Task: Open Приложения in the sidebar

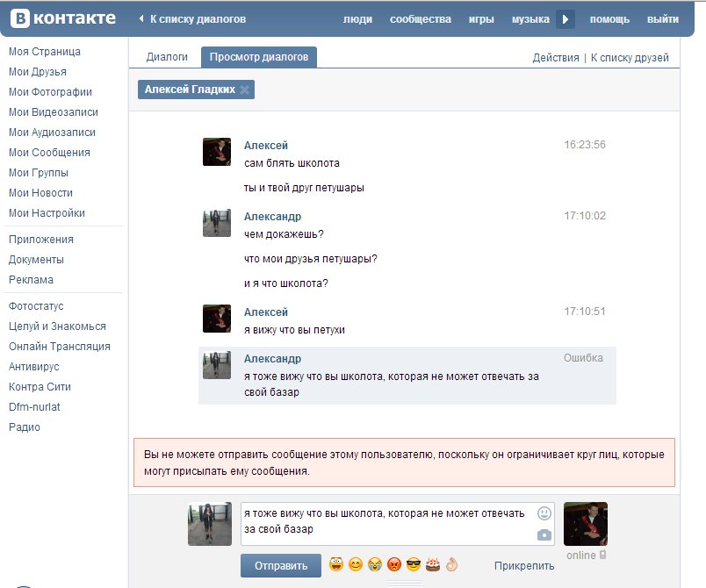Action: tap(41, 240)
